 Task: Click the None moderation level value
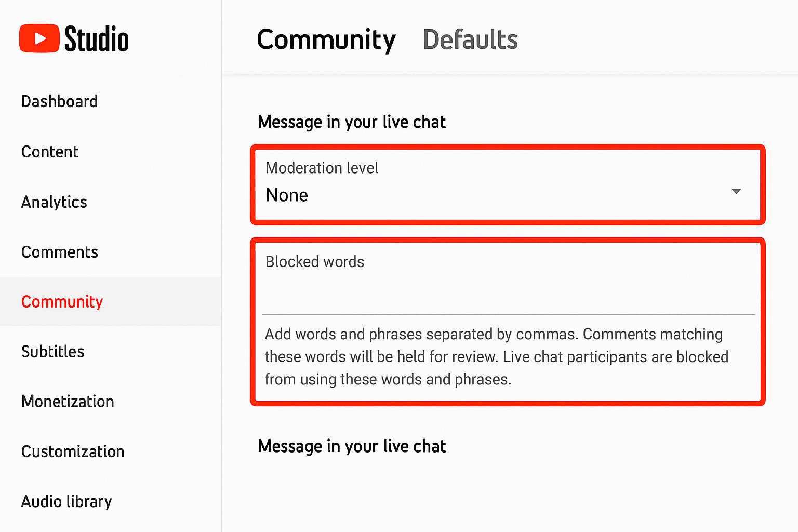[287, 195]
